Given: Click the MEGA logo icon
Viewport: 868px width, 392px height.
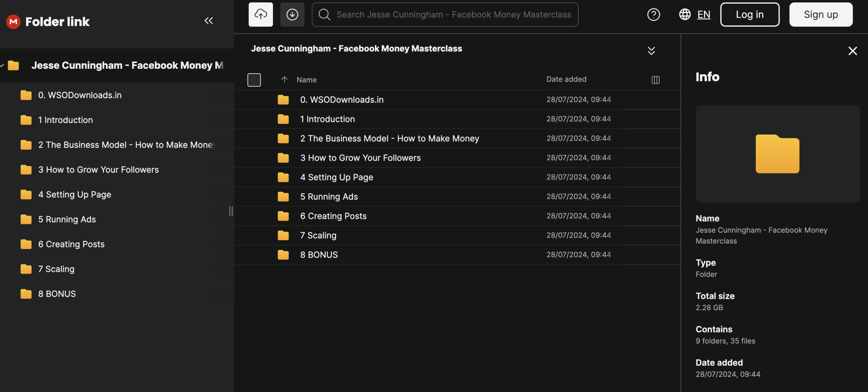Looking at the screenshot, I should [x=13, y=22].
